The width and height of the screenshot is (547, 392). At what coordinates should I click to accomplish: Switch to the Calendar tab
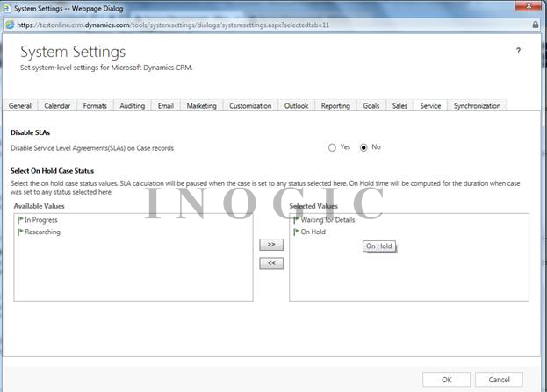pyautogui.click(x=57, y=105)
